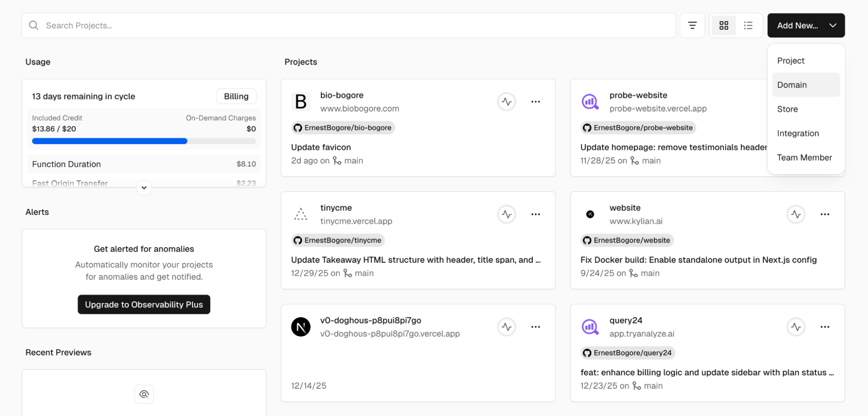Image resolution: width=868 pixels, height=416 pixels.
Task: Click the Search Projects input field
Action: (x=174, y=25)
